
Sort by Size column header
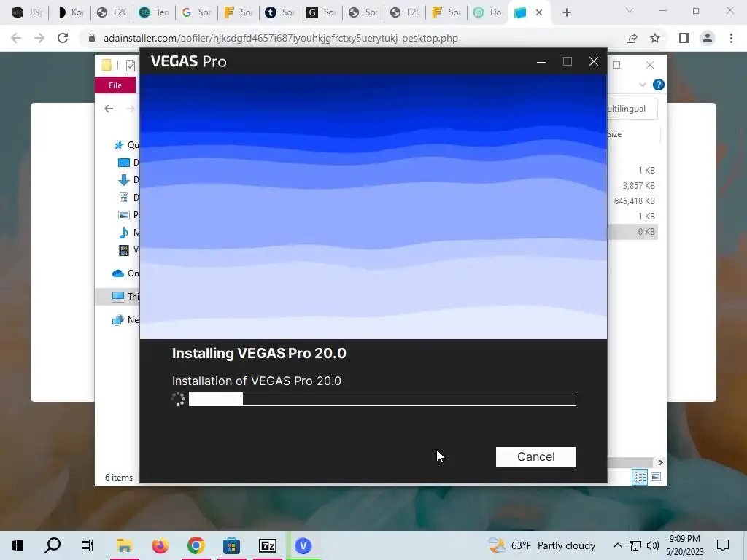pos(614,134)
